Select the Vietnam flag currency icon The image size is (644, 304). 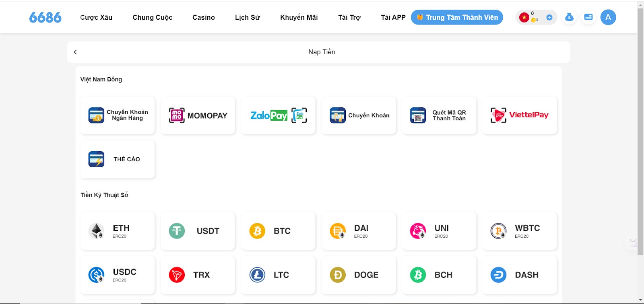click(x=524, y=17)
